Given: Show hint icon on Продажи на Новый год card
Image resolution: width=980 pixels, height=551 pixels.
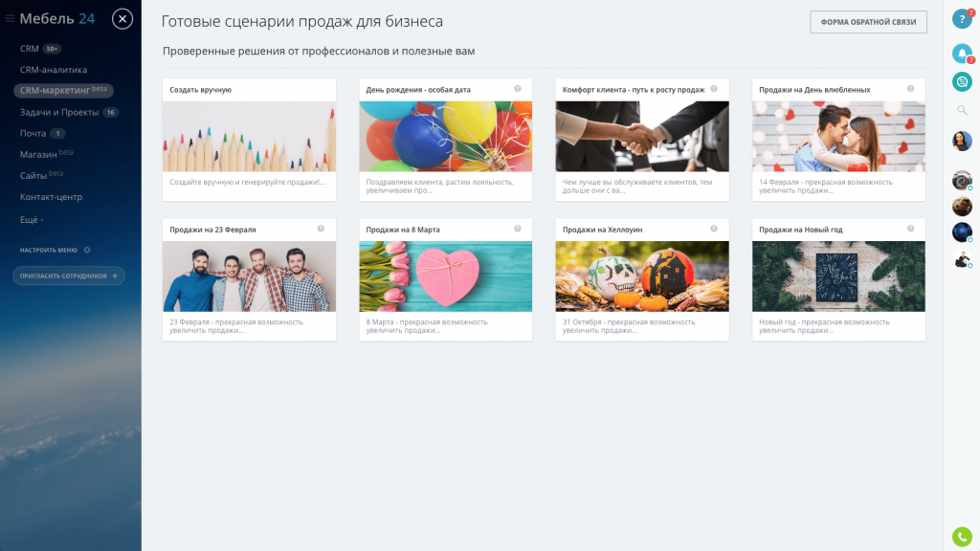Looking at the screenshot, I should (911, 229).
